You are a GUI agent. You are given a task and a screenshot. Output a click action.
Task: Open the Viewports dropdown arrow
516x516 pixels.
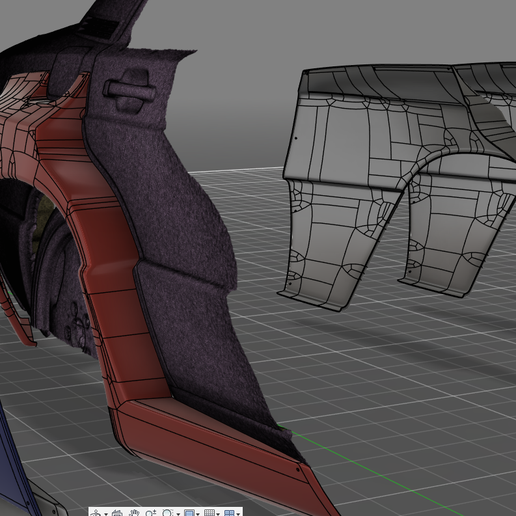tap(238, 514)
